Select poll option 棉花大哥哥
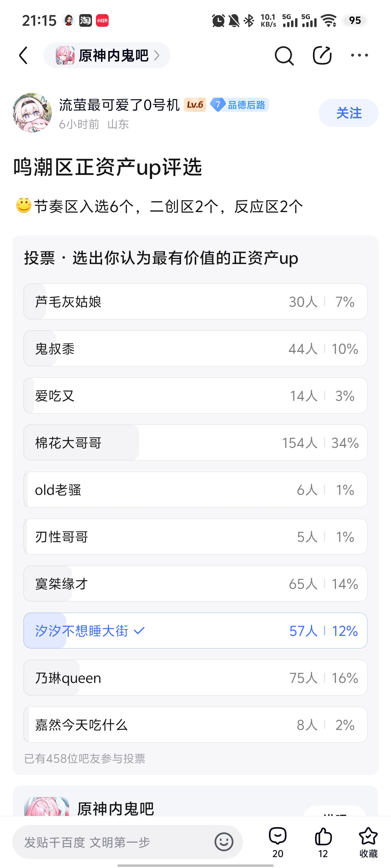Viewport: 391px width, 868px height. [195, 443]
